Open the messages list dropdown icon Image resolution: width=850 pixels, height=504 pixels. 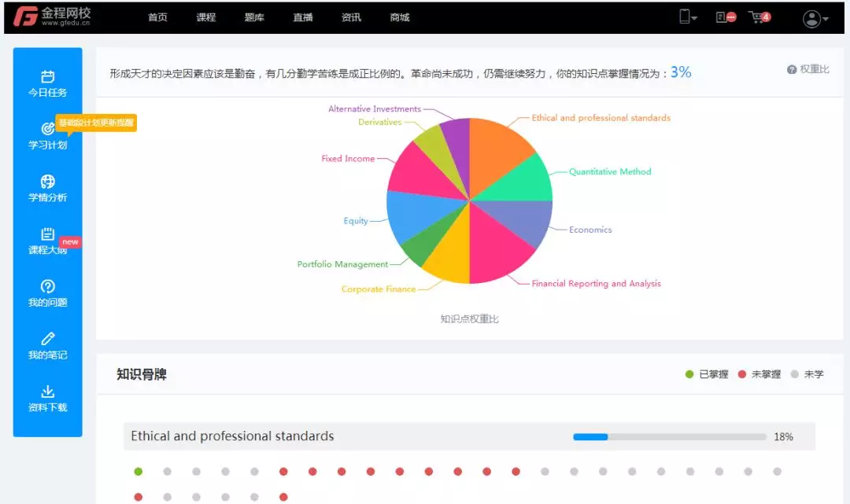[725, 17]
